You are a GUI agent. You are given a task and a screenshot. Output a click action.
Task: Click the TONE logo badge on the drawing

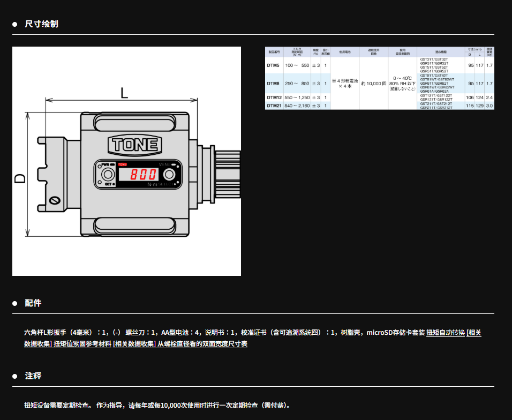tap(133, 145)
